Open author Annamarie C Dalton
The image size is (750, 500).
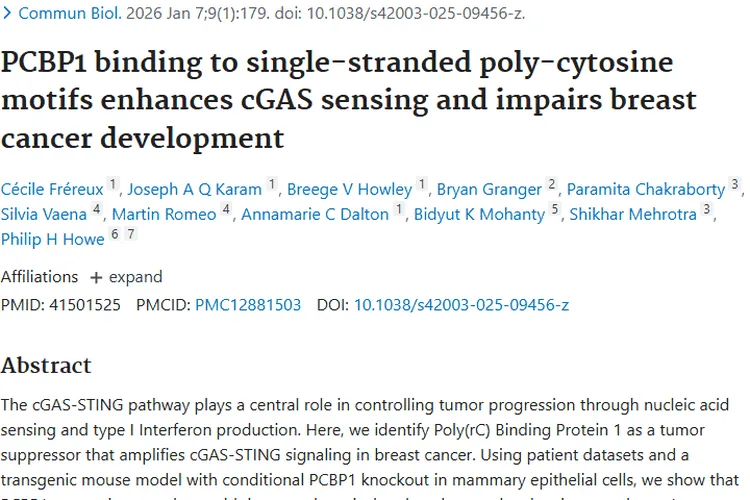click(316, 214)
